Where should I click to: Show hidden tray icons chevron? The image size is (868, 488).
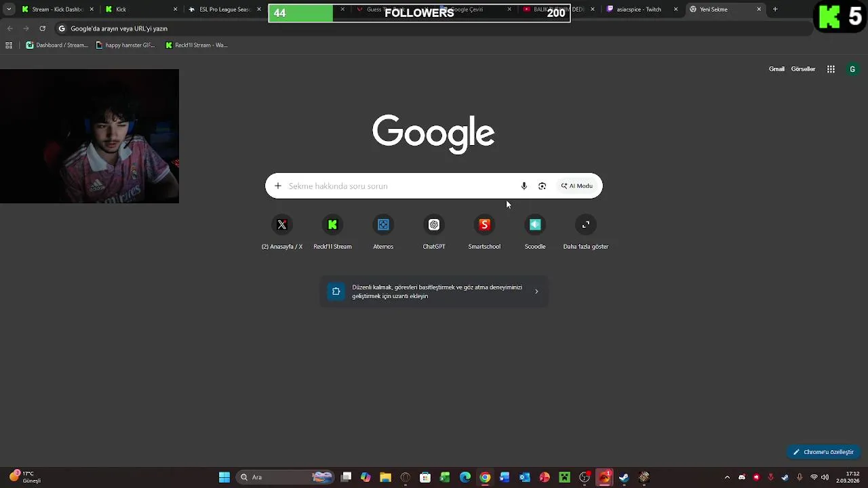[x=727, y=477]
